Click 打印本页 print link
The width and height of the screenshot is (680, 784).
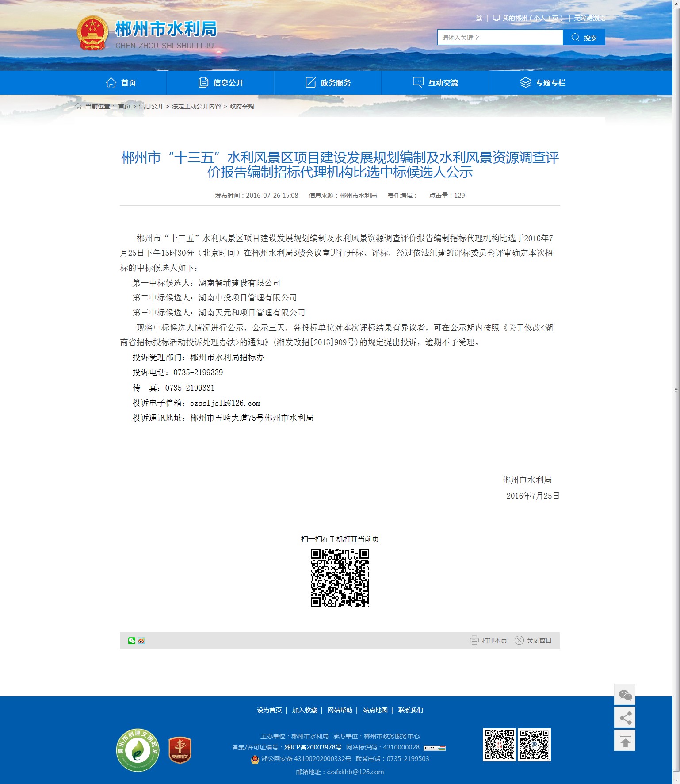[x=495, y=640]
